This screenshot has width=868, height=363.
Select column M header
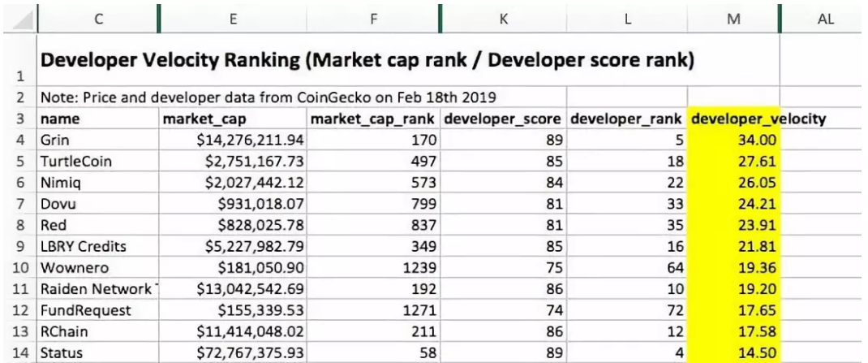click(x=733, y=19)
